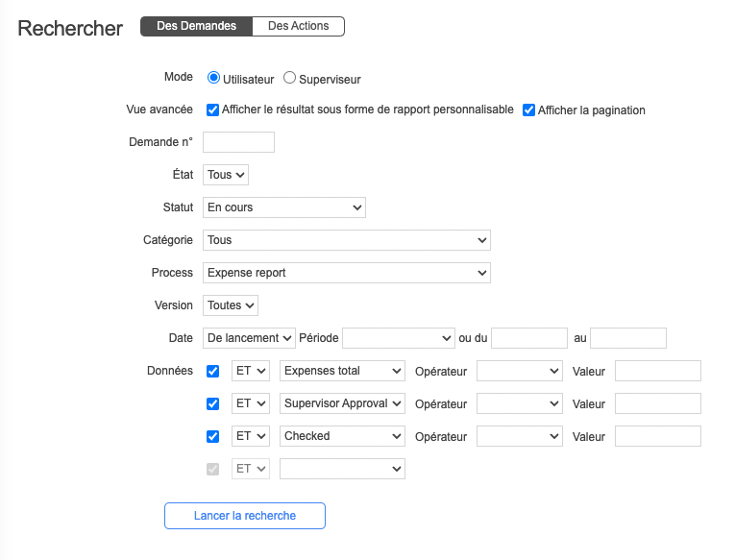Click the Valeur field for Expenses total
The image size is (735, 560).
click(658, 371)
